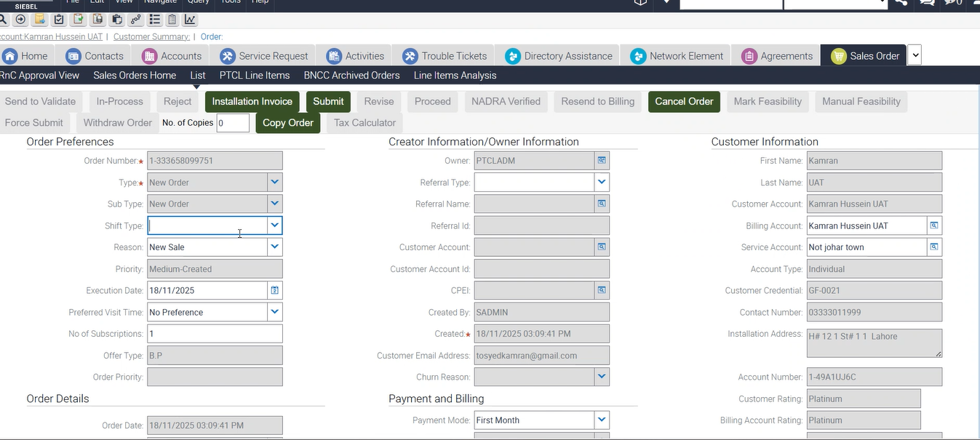Click the Billing Account lookup icon
980x440 pixels.
point(934,226)
